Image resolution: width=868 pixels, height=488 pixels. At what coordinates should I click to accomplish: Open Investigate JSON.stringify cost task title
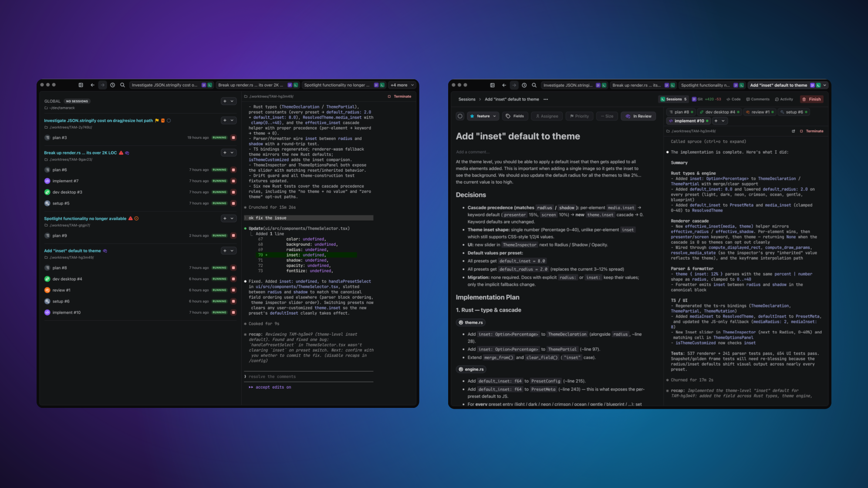98,121
